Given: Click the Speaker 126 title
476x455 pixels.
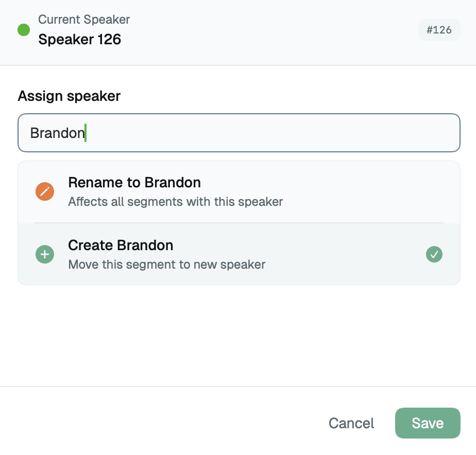Looking at the screenshot, I should point(80,40).
